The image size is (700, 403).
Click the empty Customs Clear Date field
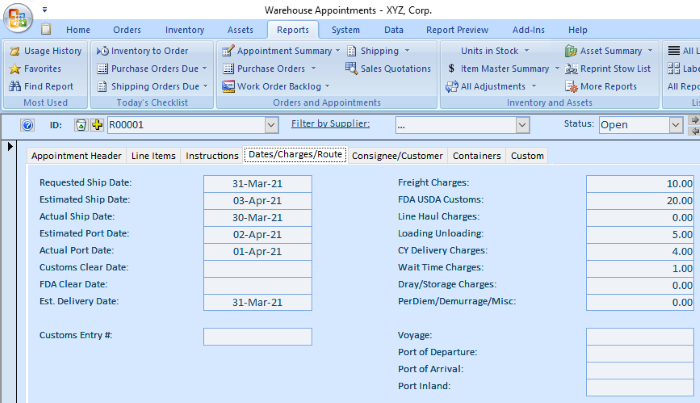(258, 268)
